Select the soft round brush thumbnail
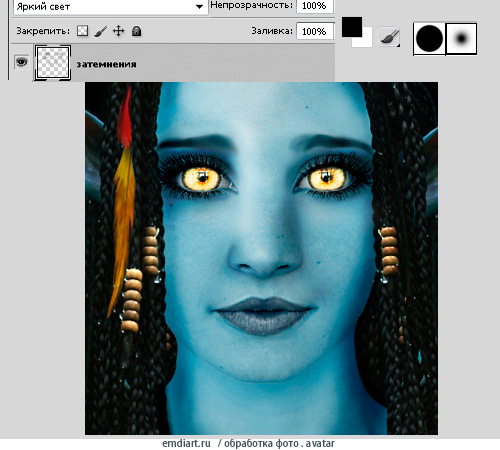 click(x=461, y=38)
